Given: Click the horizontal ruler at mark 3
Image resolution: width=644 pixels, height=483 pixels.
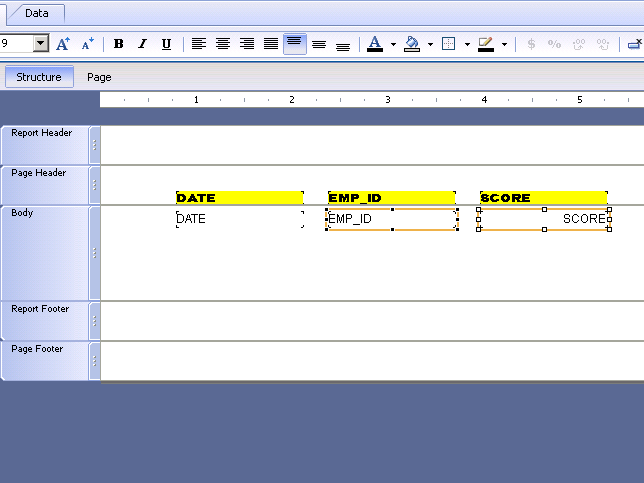Looking at the screenshot, I should 387,100.
